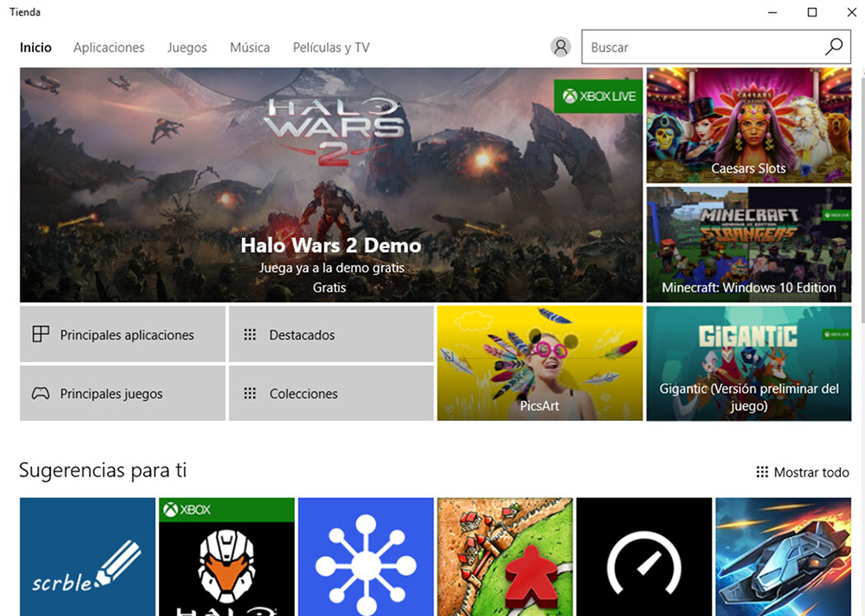Open the Carcassonne red meeple game tile

coord(505,557)
